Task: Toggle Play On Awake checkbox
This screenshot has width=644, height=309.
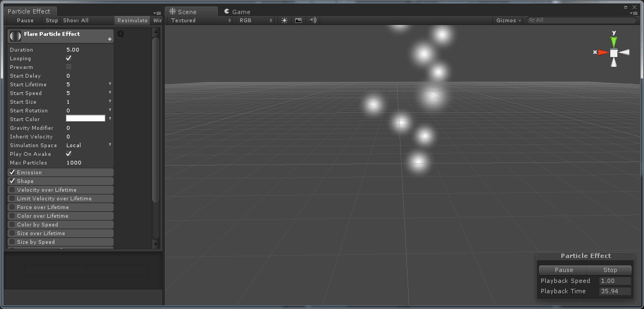Action: pos(68,154)
